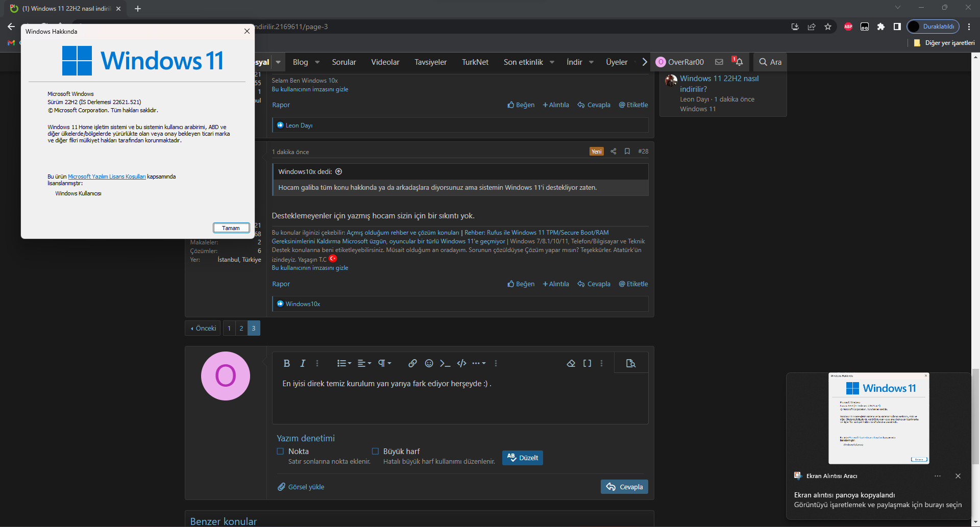The height and width of the screenshot is (527, 980).
Task: Open the Gmail bookmark
Action: (11, 43)
